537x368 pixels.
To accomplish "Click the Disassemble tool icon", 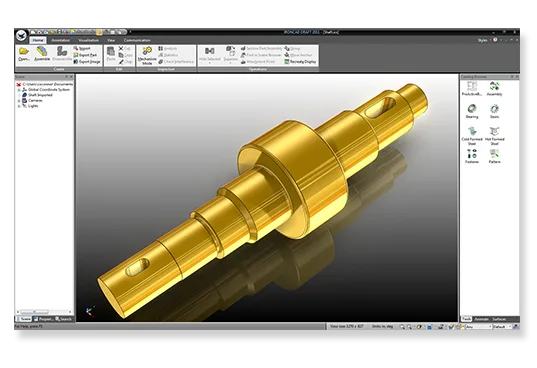I will 62,51.
